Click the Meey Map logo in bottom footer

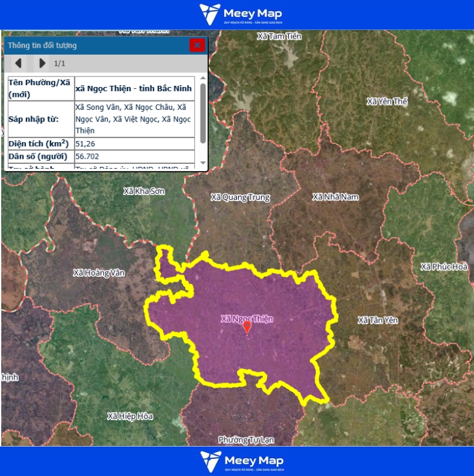pyautogui.click(x=241, y=462)
